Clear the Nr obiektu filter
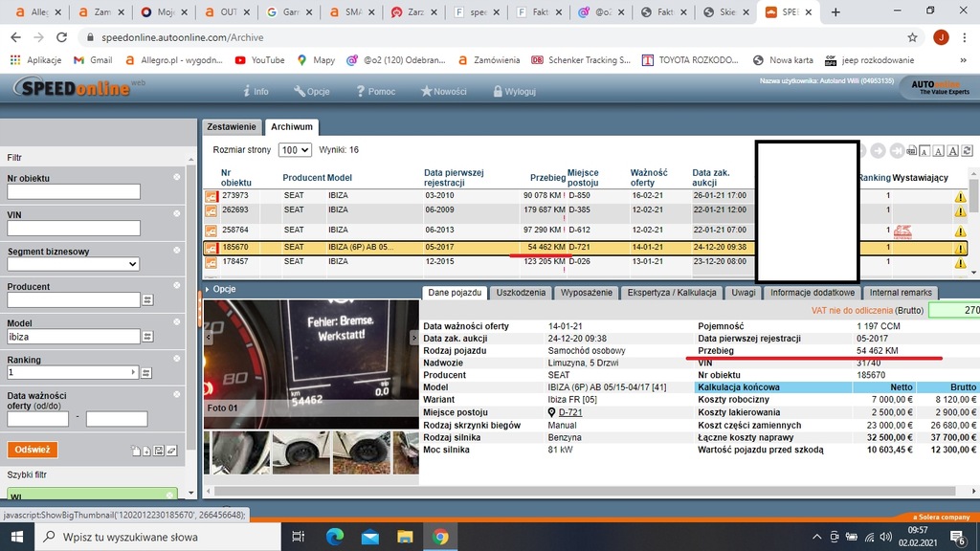The image size is (980, 551). pos(176,178)
